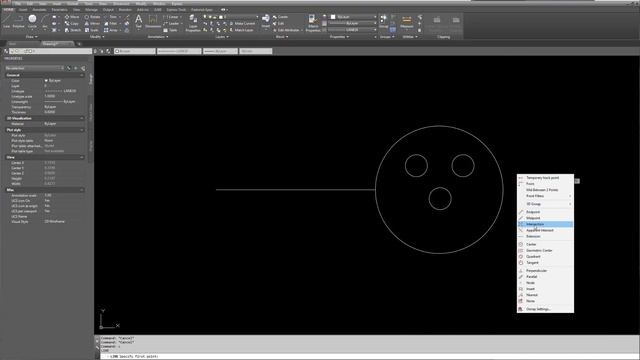640x360 pixels.
Task: Choose Mid Between 2 Points entry
Action: 545,190
